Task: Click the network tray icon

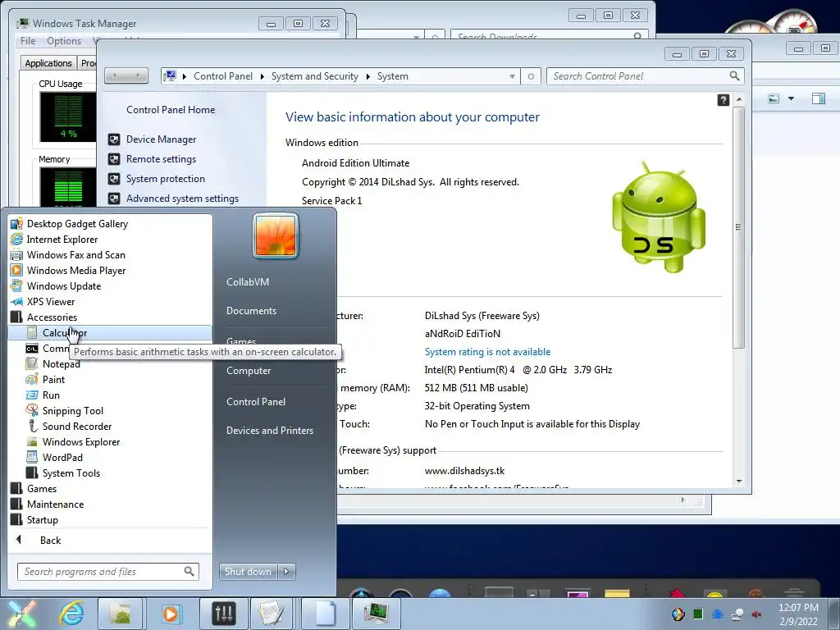Action: (737, 614)
